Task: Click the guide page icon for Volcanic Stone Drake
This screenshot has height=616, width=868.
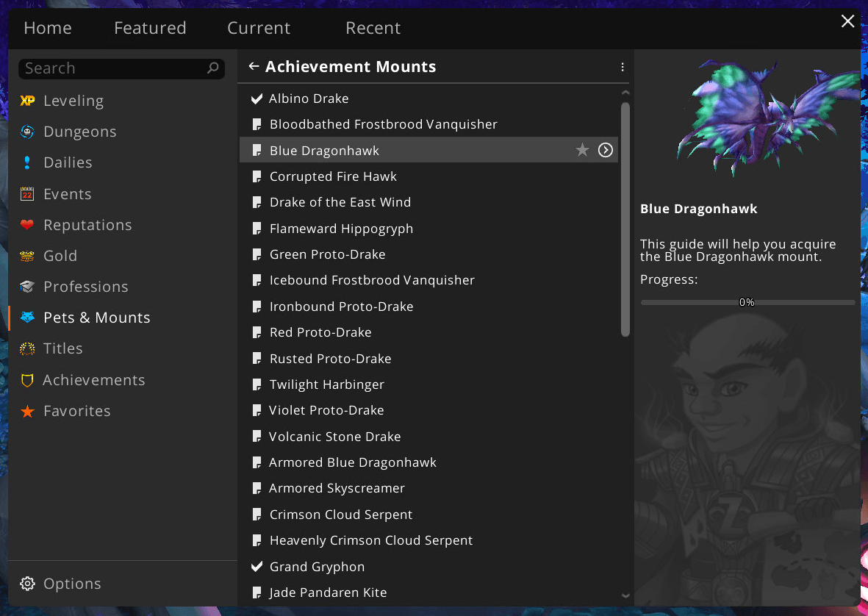Action: click(257, 437)
